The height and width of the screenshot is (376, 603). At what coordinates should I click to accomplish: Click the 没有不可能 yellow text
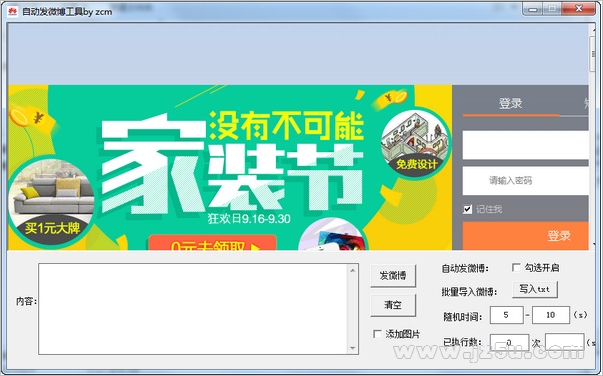(287, 126)
